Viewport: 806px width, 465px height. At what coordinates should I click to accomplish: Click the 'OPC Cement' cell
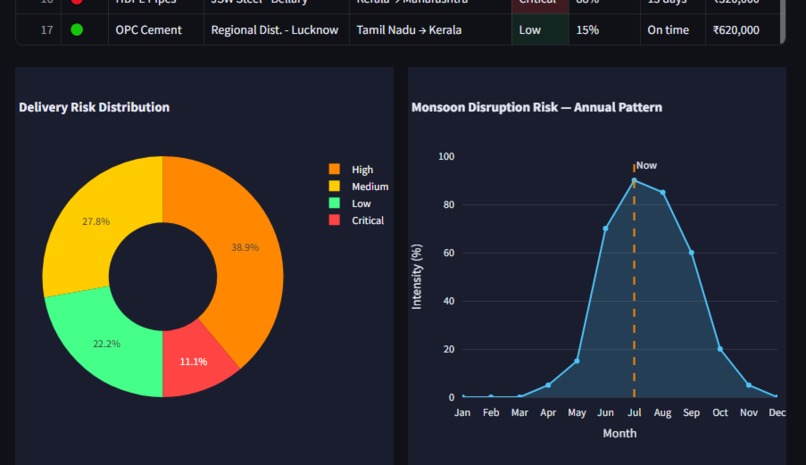point(156,30)
